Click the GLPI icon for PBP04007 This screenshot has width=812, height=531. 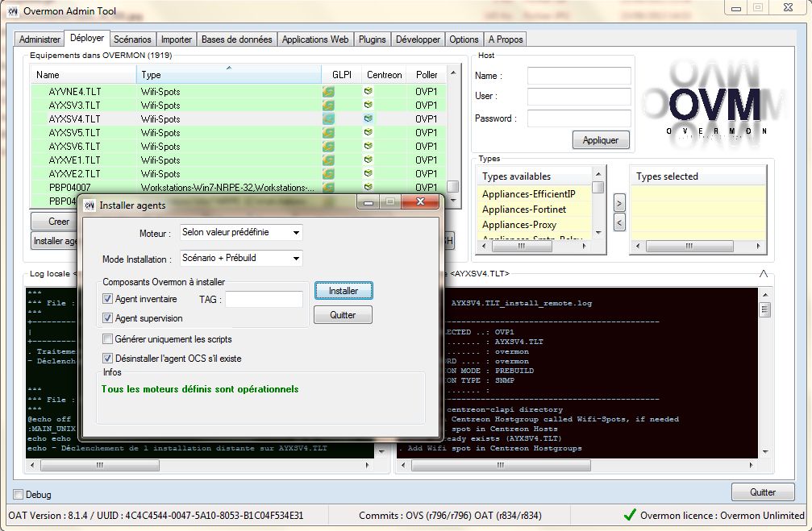pos(328,187)
